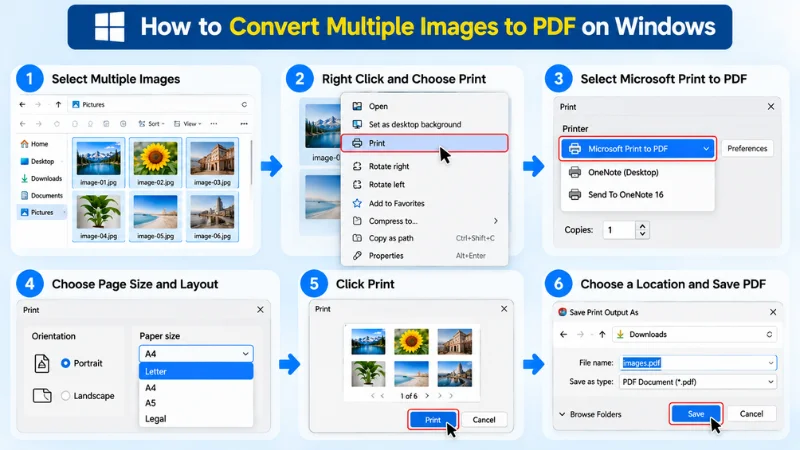Image resolution: width=800 pixels, height=450 pixels.
Task: Click the refresh icon in Pictures address bar
Action: pyautogui.click(x=244, y=105)
